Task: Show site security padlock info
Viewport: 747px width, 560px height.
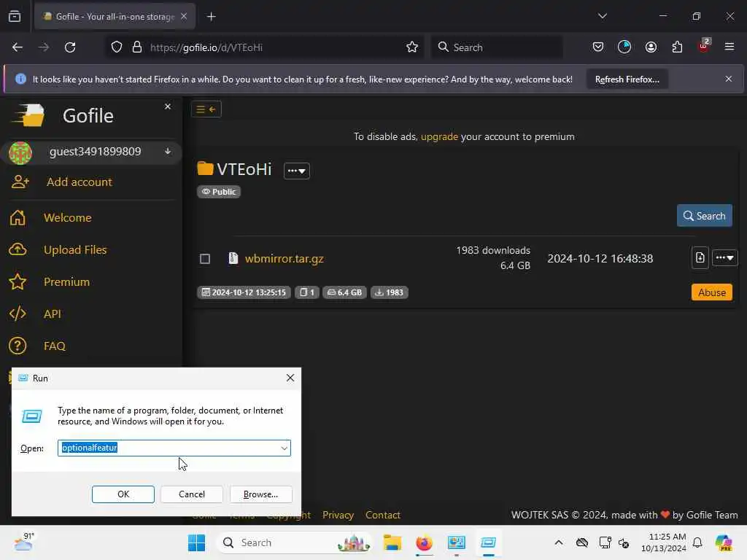Action: [x=137, y=47]
